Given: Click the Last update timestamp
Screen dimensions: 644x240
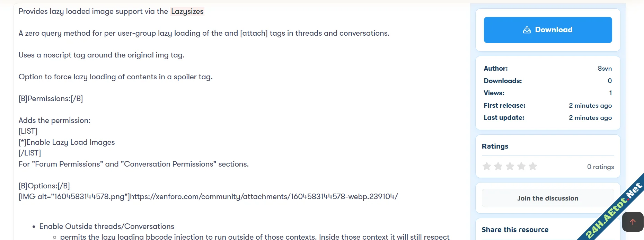Looking at the screenshot, I should (590, 118).
